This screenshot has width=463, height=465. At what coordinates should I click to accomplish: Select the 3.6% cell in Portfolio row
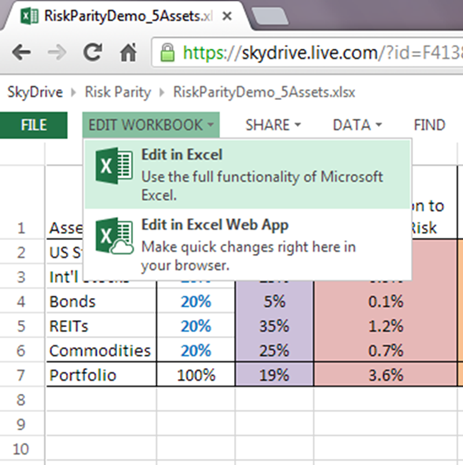click(386, 375)
